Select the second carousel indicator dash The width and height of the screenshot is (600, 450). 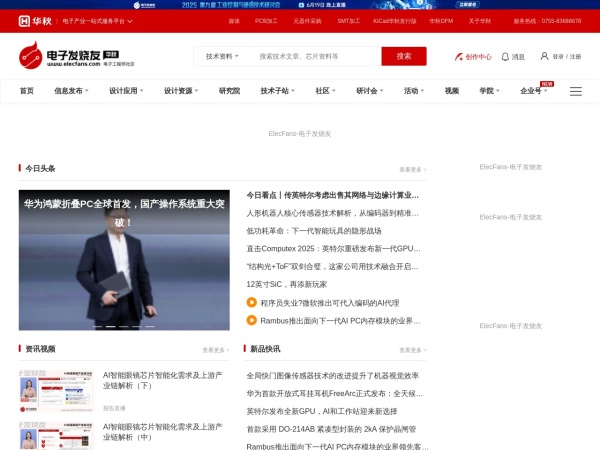111,326
